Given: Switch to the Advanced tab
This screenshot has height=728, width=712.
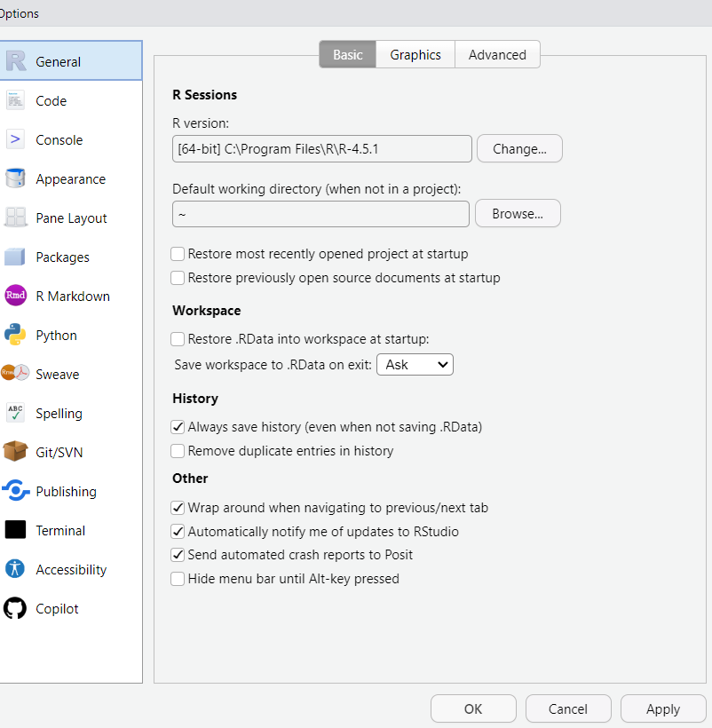Looking at the screenshot, I should pos(497,55).
